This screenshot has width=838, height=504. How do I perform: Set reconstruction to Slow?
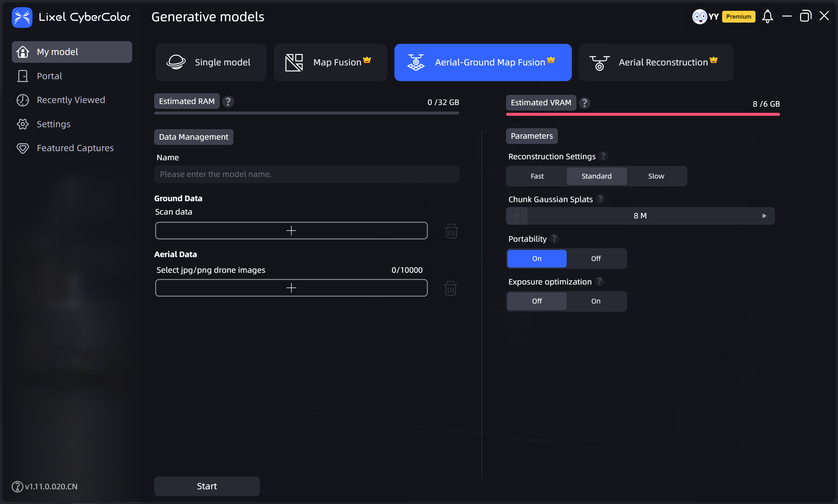tap(656, 176)
